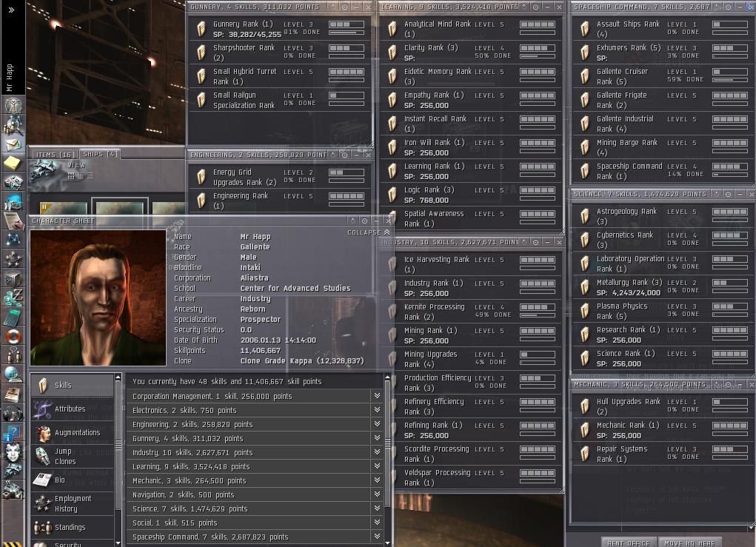The width and height of the screenshot is (756, 547).
Task: Click Kernite Processing's level progress bar
Action: coord(537,307)
